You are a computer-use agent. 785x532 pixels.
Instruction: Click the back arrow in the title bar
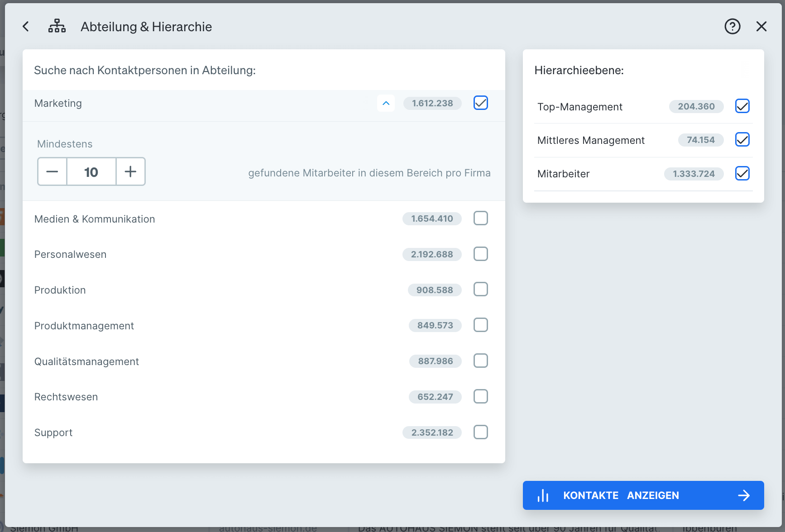(x=25, y=26)
